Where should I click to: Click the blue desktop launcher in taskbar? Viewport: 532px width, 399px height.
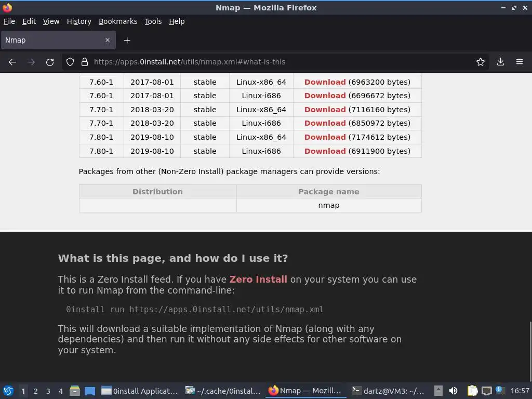[x=90, y=391]
